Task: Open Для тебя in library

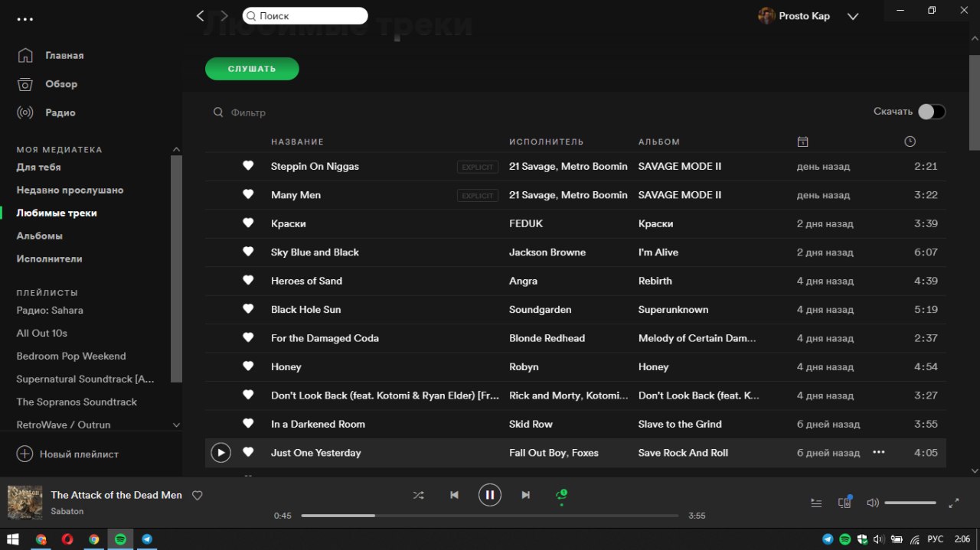Action: (39, 167)
